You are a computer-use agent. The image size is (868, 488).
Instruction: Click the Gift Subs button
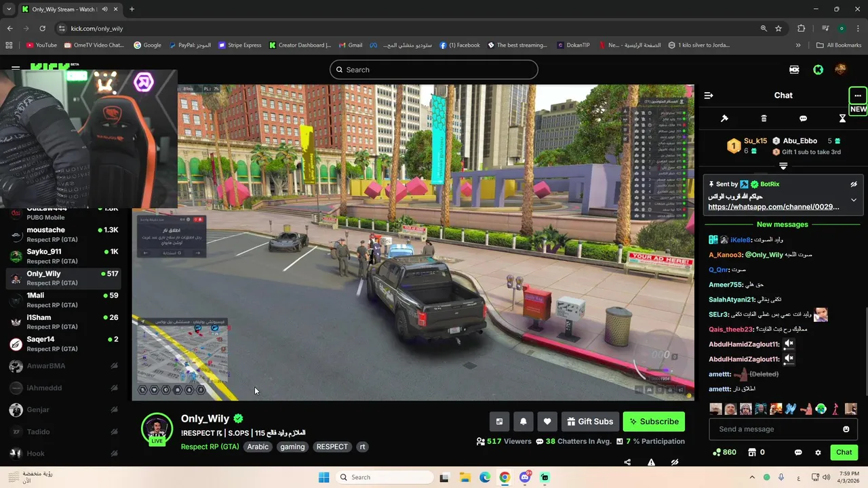point(589,422)
